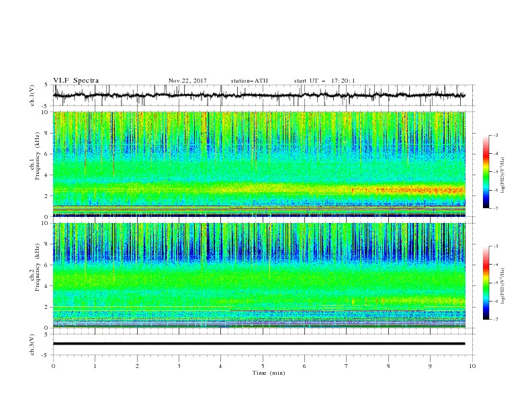532x411 pixels.
Task: Click the ch.1 colorbar "log(PSD)(V²/Hz)" label
Action: click(x=502, y=175)
